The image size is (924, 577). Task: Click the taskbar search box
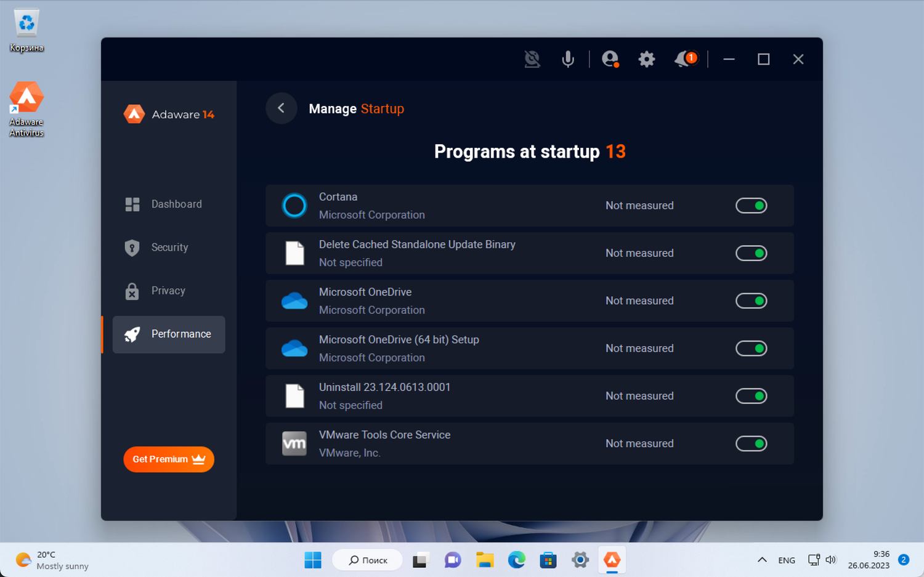(x=368, y=560)
